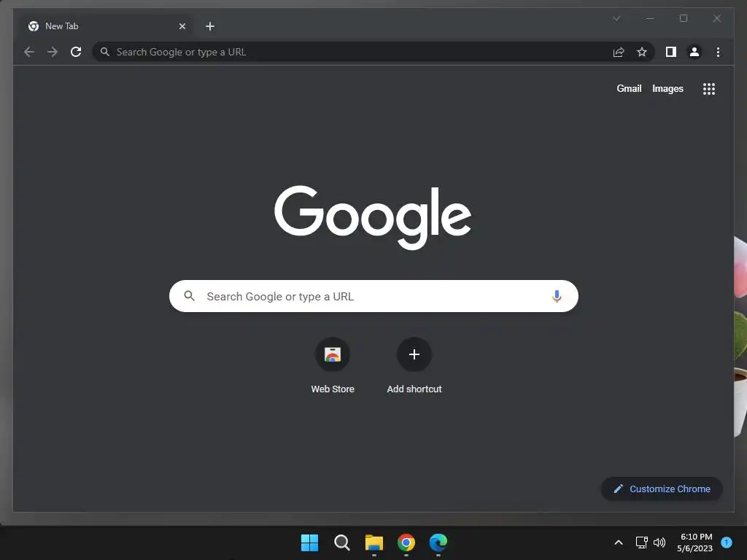Open the Gmail link
The width and height of the screenshot is (747, 560).
(629, 88)
